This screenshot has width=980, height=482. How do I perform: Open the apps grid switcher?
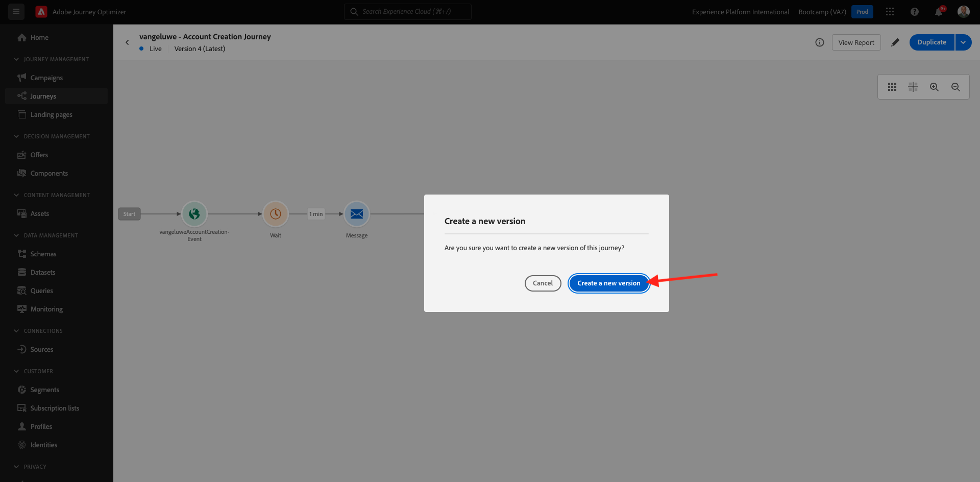pyautogui.click(x=890, y=12)
